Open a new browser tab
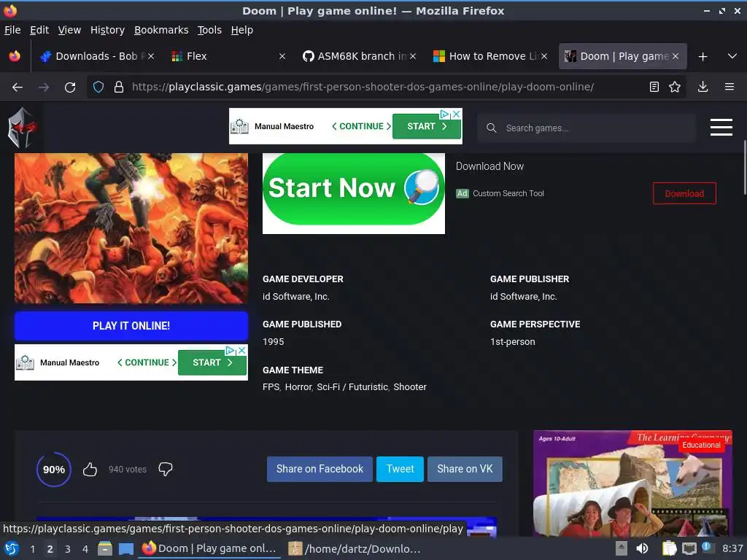This screenshot has width=747, height=560. [x=703, y=57]
